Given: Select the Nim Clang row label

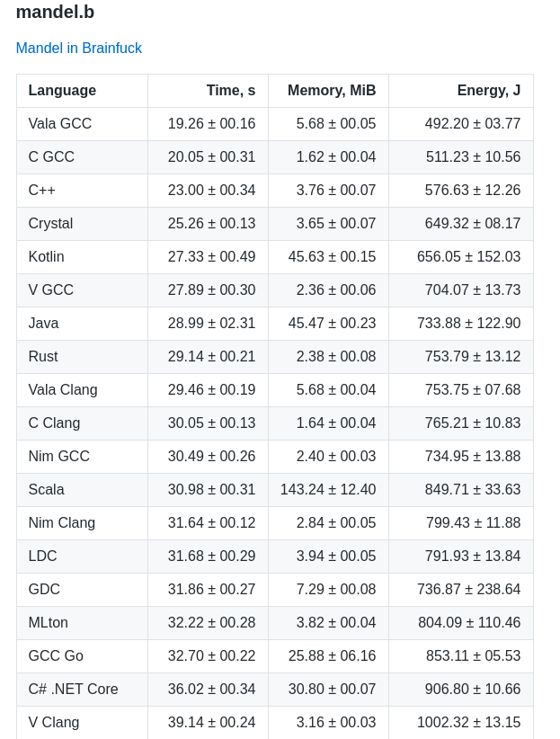Looking at the screenshot, I should 62,522.
